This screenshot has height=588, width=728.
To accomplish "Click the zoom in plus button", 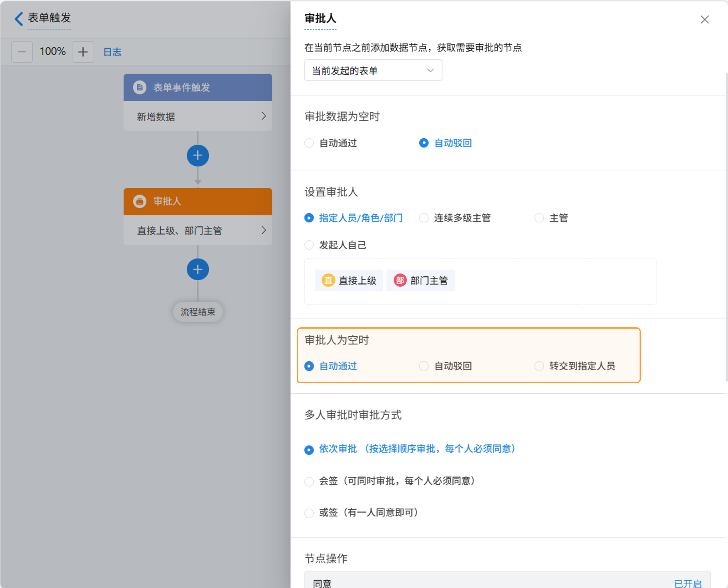I will (x=83, y=52).
